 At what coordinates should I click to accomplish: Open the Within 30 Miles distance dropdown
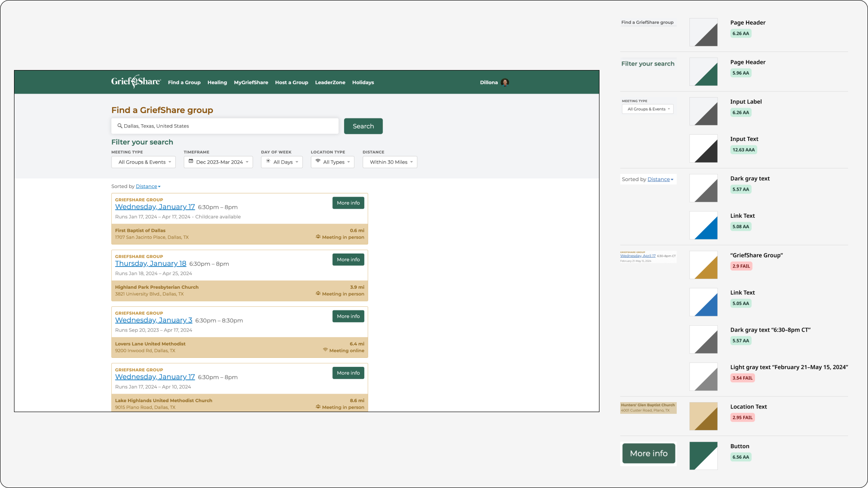(390, 162)
